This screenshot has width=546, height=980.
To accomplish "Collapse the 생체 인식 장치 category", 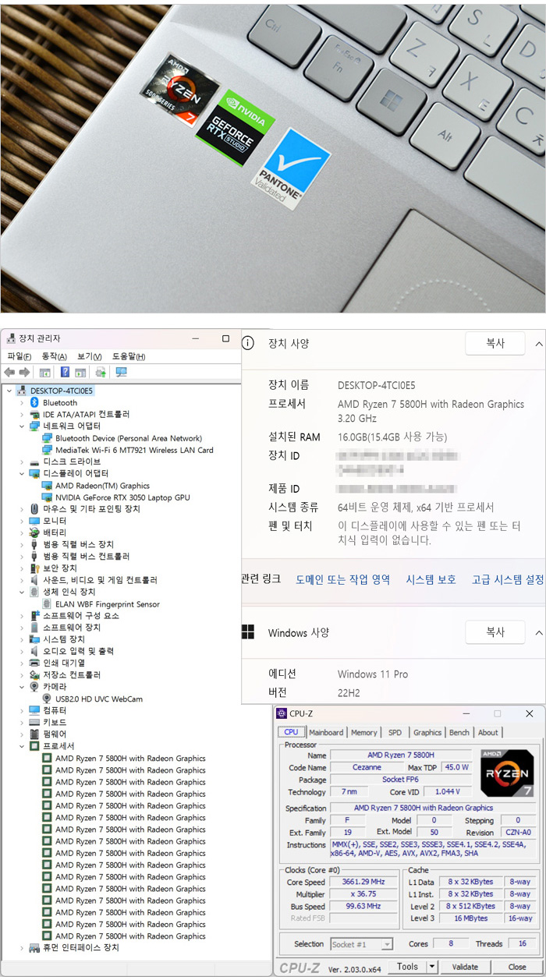I will coord(22,592).
